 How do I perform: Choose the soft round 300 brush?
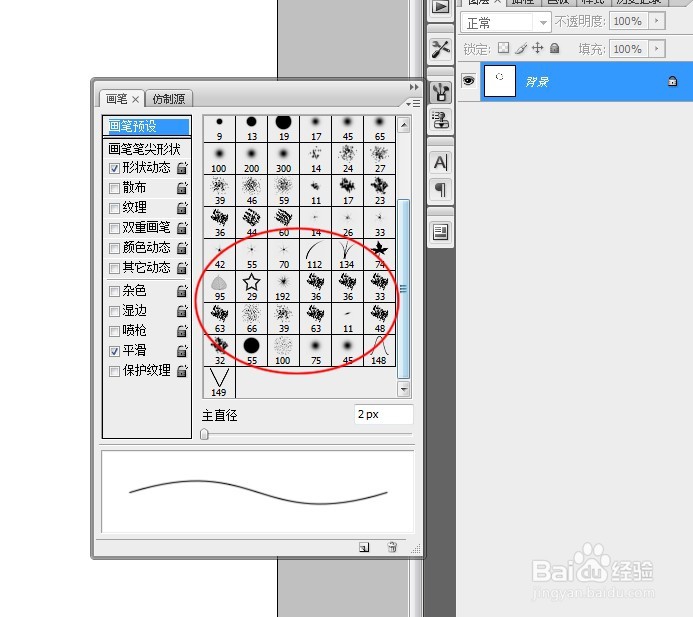pyautogui.click(x=283, y=160)
